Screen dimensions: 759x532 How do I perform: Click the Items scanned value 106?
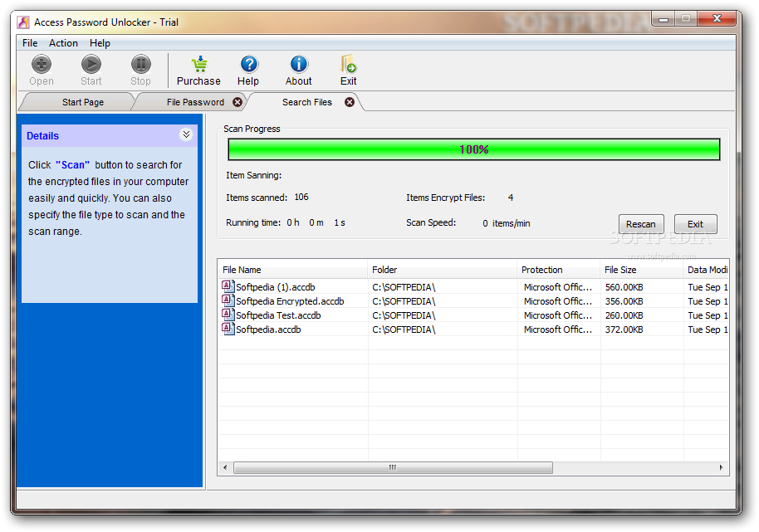tap(301, 197)
